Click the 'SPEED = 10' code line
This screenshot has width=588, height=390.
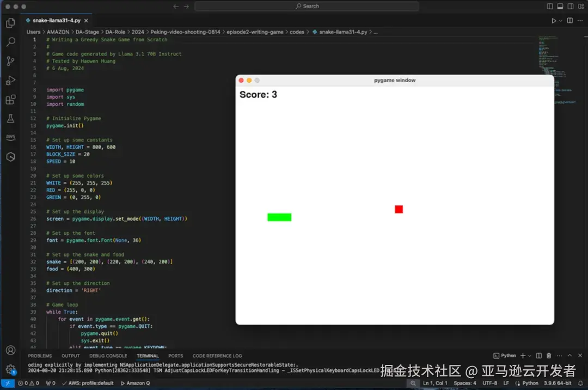61,162
